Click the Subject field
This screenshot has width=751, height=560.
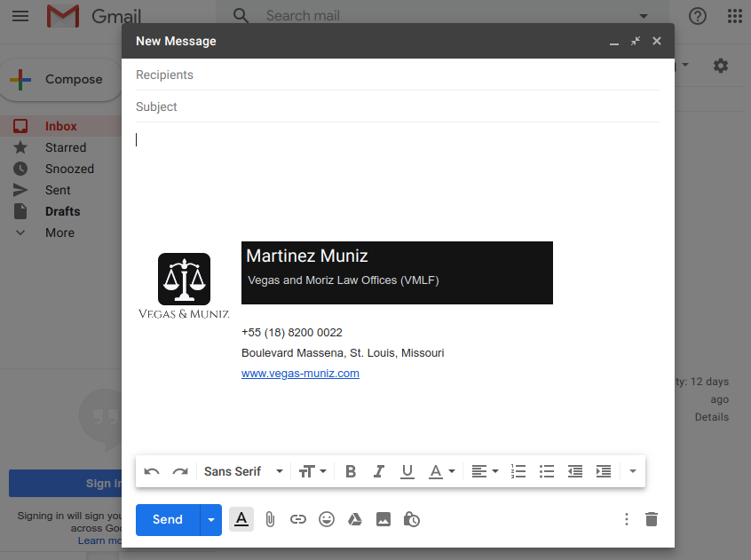(x=398, y=106)
